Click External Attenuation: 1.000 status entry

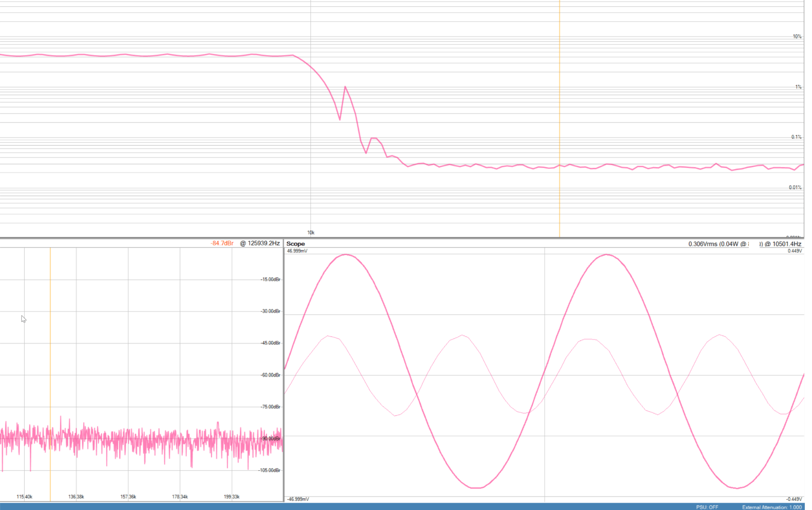point(772,507)
